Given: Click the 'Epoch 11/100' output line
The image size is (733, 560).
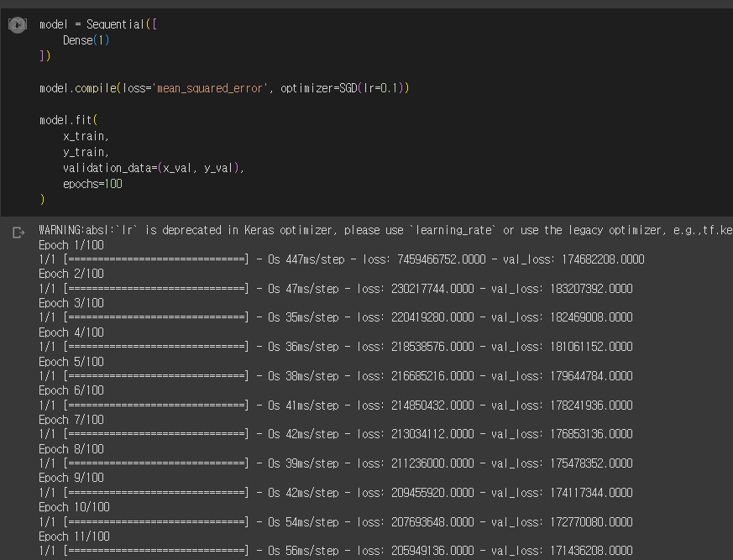Looking at the screenshot, I should 74,536.
